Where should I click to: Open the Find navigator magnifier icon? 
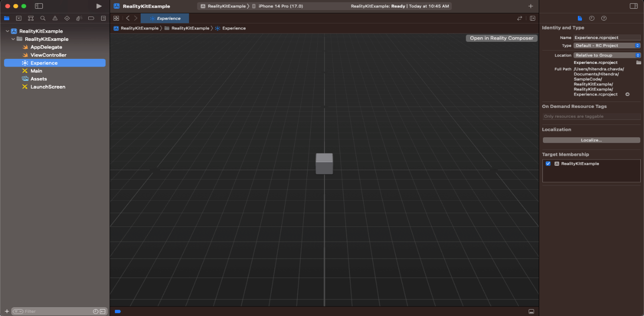(43, 18)
